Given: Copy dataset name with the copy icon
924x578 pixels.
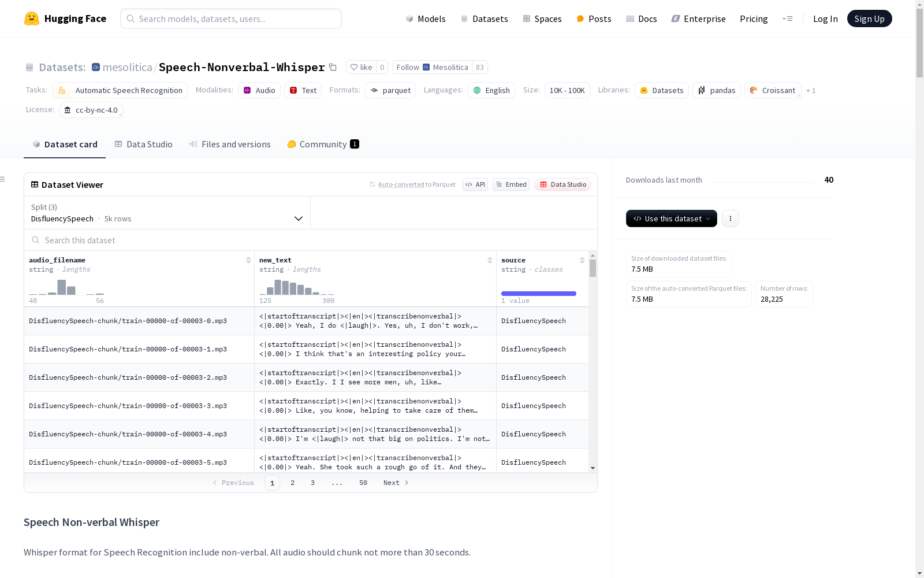Looking at the screenshot, I should coord(333,67).
